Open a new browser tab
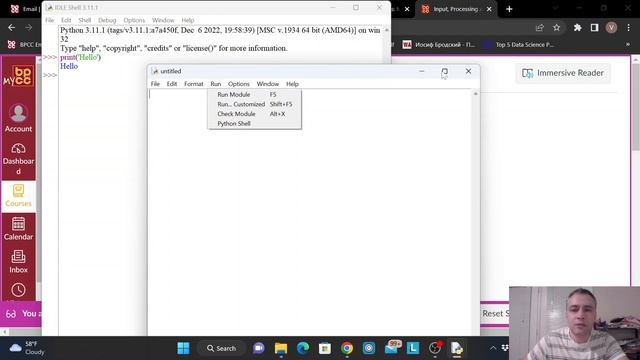Viewport: 640px width, 360px height. coord(509,9)
